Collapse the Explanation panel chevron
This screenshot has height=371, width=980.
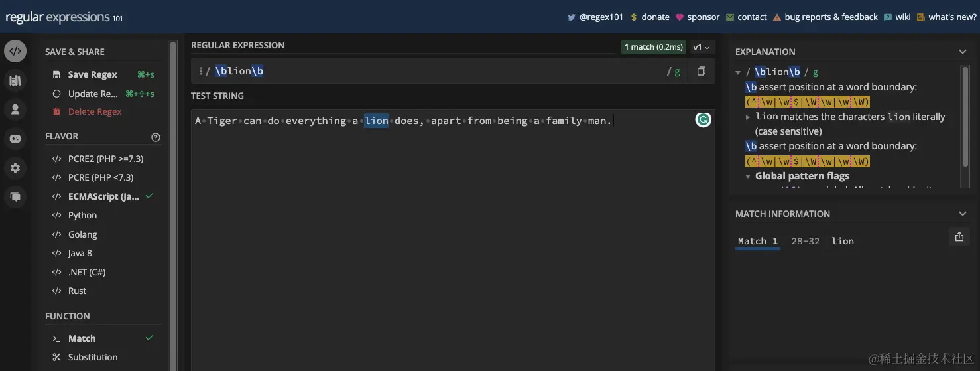[x=963, y=52]
